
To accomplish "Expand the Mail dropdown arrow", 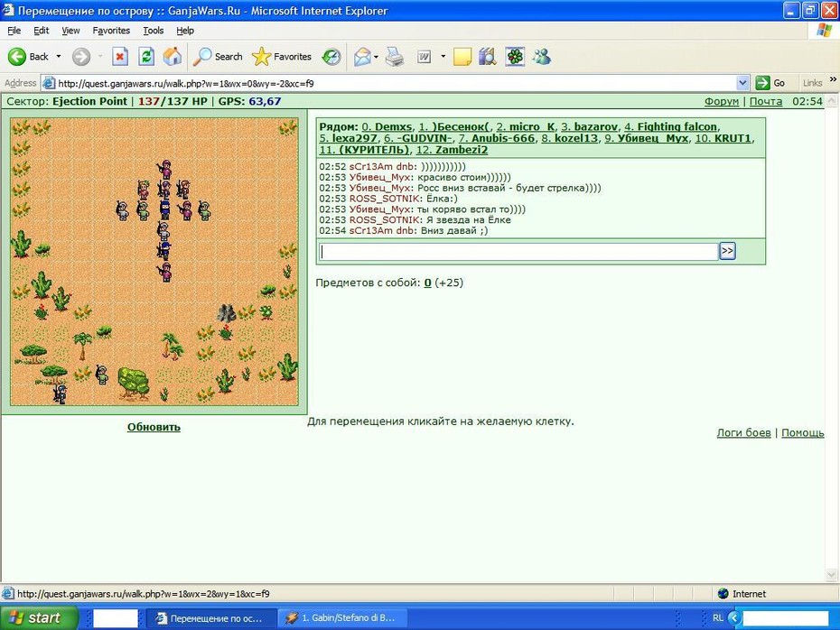I will (x=376, y=56).
